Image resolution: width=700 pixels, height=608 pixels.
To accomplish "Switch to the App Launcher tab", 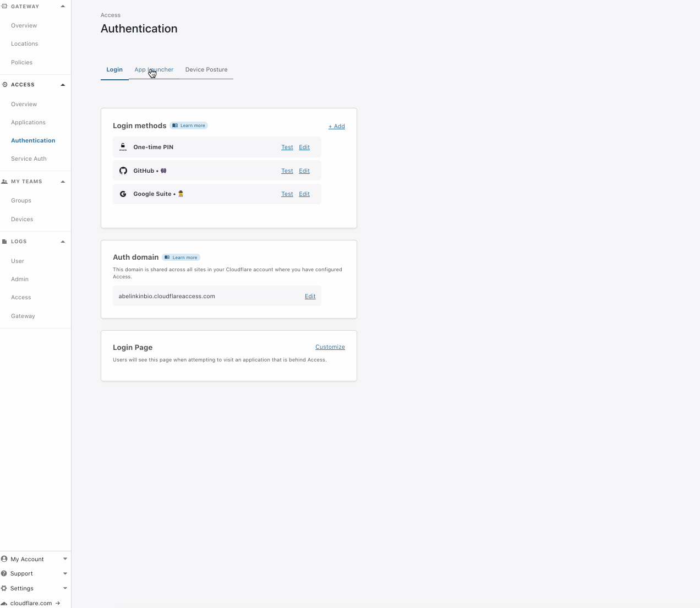I will (x=154, y=69).
